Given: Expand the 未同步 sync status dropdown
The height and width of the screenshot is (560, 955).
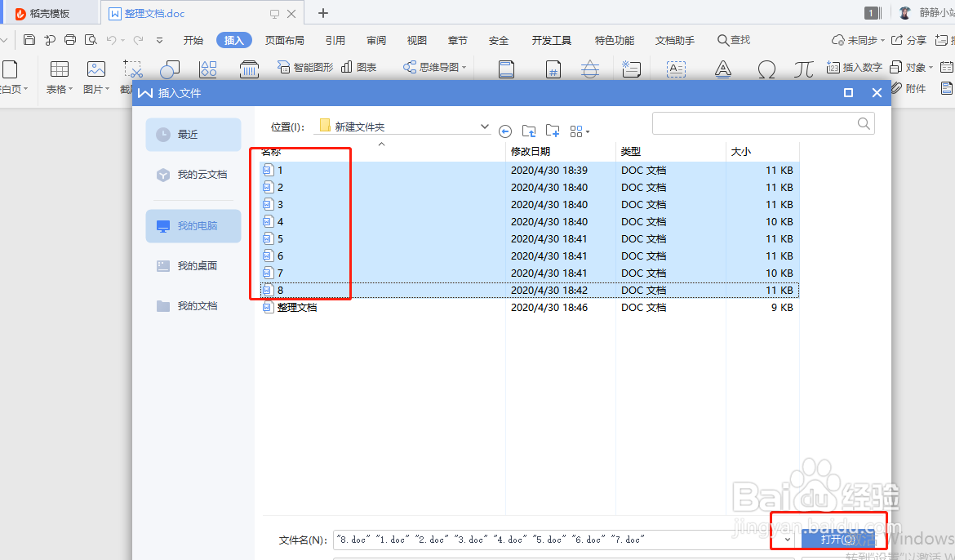Looking at the screenshot, I should (x=882, y=40).
